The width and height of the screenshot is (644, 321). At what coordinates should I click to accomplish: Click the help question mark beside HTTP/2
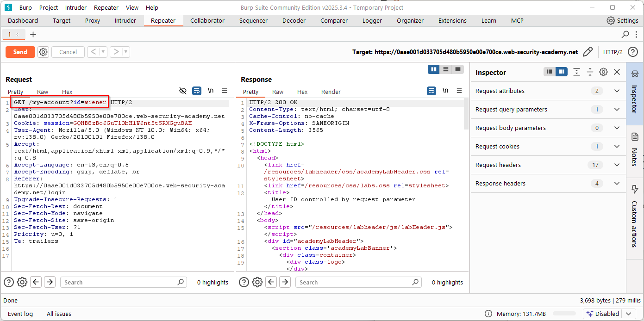633,52
